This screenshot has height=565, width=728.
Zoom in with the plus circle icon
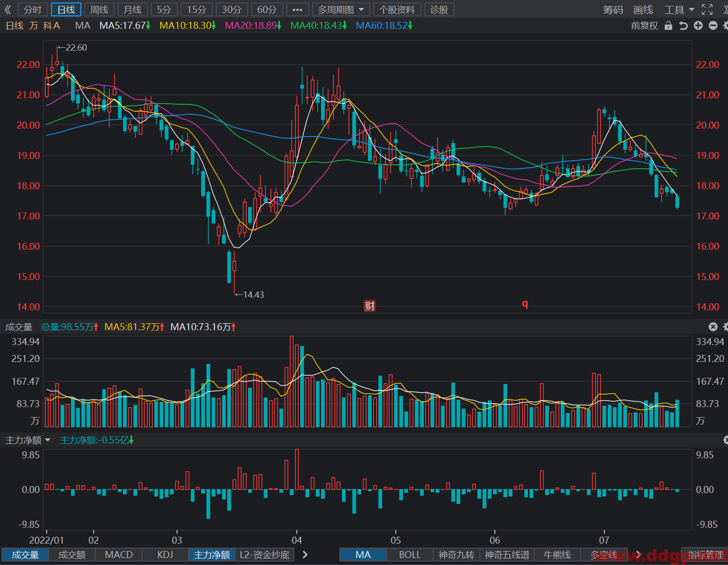[698, 25]
